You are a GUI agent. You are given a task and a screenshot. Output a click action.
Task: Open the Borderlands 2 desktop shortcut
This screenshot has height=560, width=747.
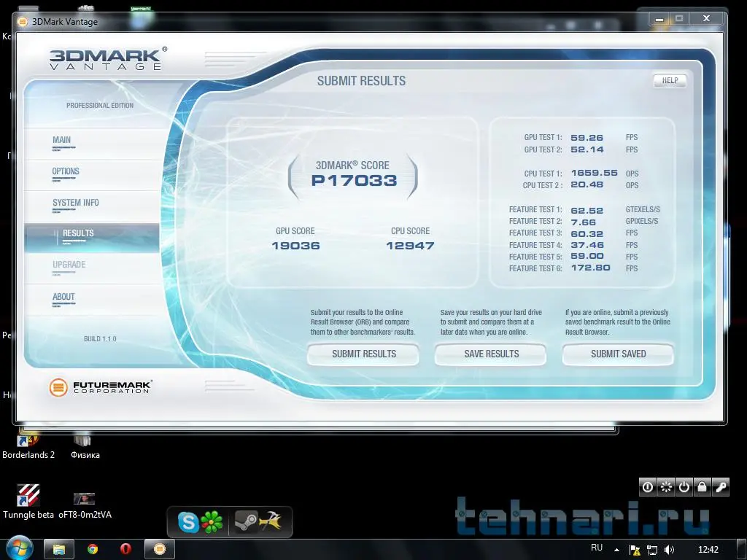tap(28, 447)
